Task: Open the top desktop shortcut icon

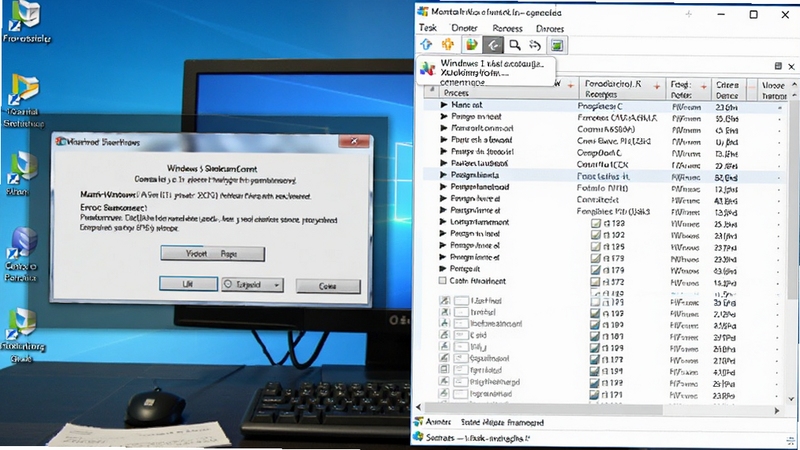Action: point(24,15)
